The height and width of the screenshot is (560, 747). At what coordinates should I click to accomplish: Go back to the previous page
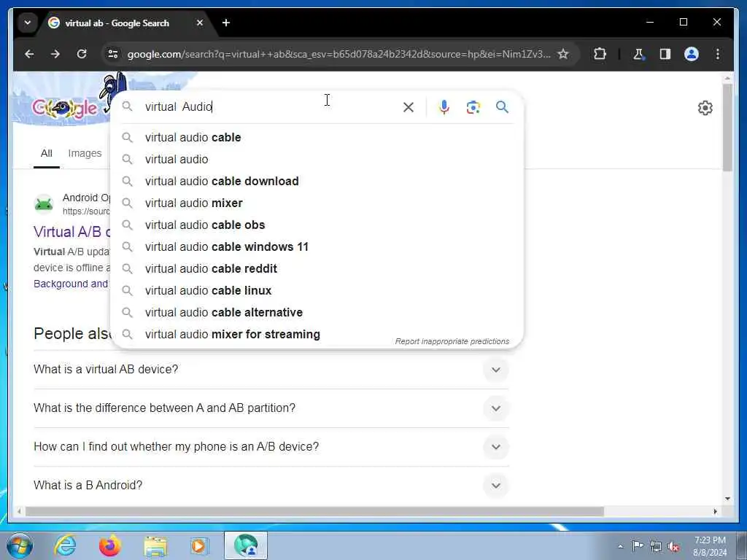point(29,54)
